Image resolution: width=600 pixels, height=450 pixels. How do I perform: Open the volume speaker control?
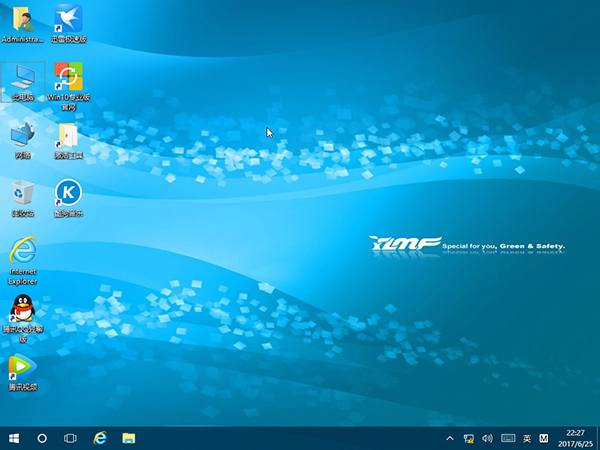pos(487,438)
